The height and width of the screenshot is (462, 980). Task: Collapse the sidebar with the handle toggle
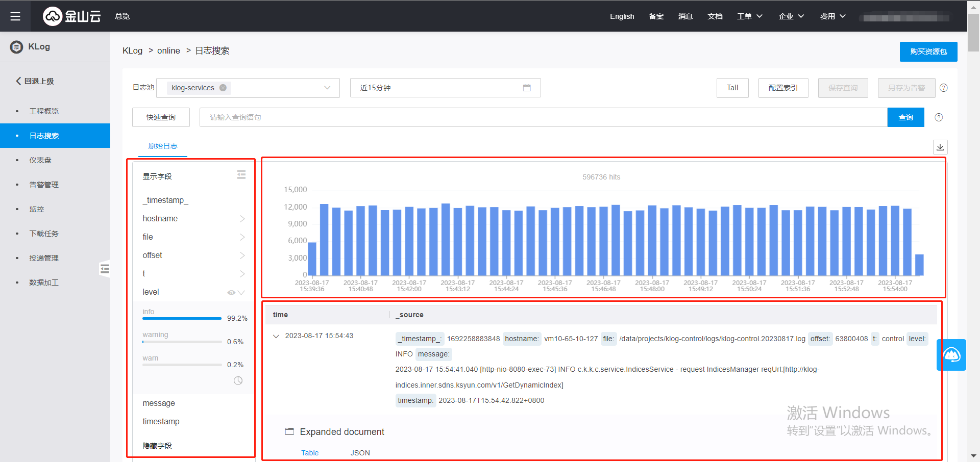[x=105, y=269]
